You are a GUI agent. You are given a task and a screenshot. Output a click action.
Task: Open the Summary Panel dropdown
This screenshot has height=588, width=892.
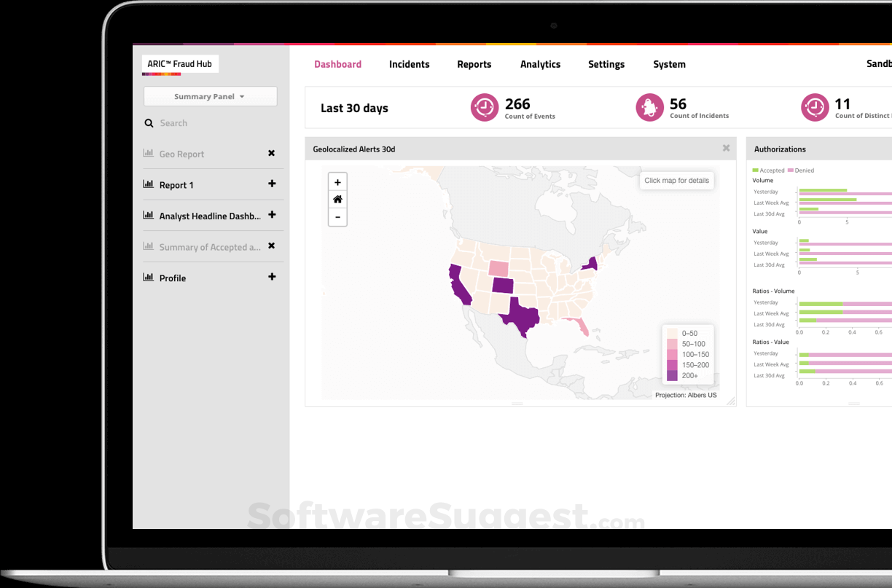210,95
